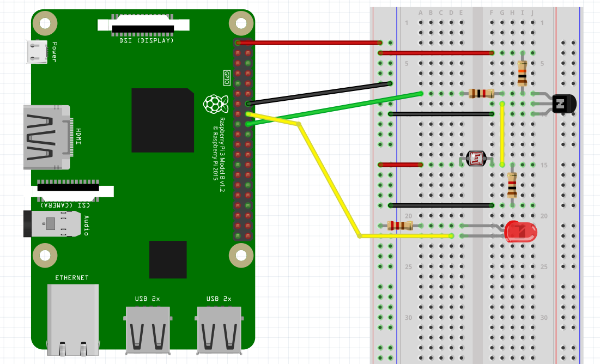Image resolution: width=600 pixels, height=364 pixels.
Task: Select the photoresistor on the breadboard
Action: [x=476, y=159]
